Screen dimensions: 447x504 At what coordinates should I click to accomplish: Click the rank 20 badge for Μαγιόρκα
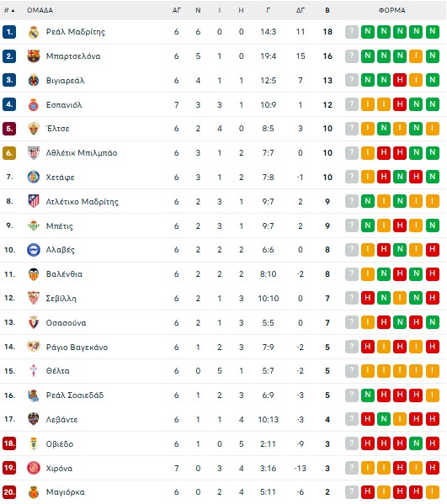[x=9, y=492]
